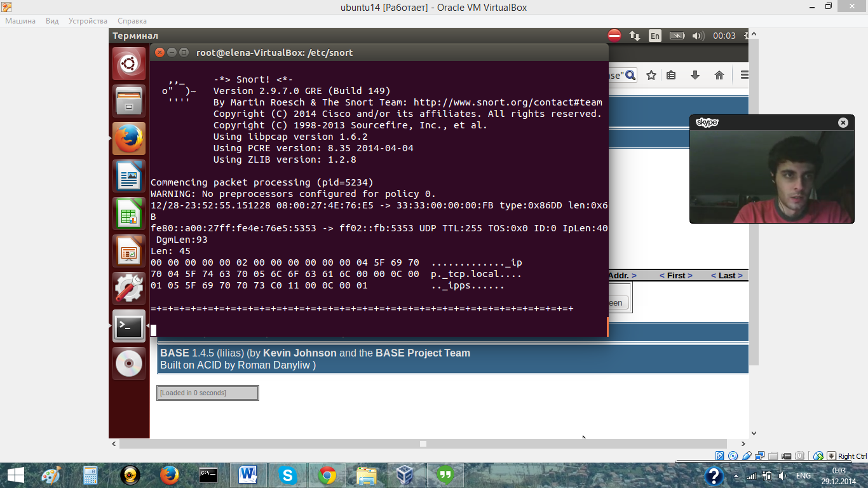Open Ubuntu Dash from the launcher
The image size is (868, 488).
129,63
